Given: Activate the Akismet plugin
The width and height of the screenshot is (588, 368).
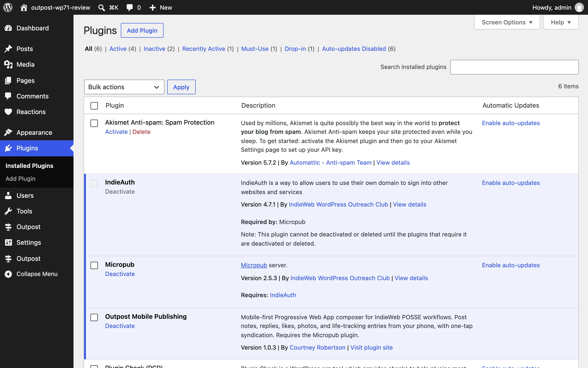Looking at the screenshot, I should pos(116,132).
